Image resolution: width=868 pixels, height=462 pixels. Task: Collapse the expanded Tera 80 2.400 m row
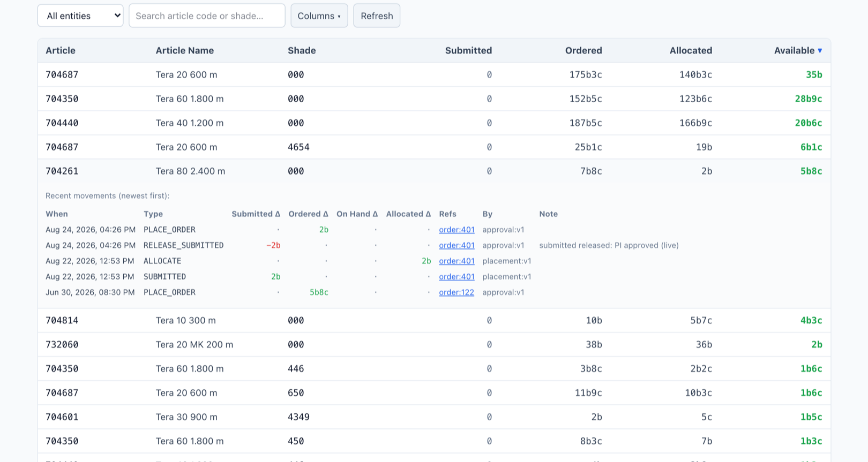(x=434, y=171)
